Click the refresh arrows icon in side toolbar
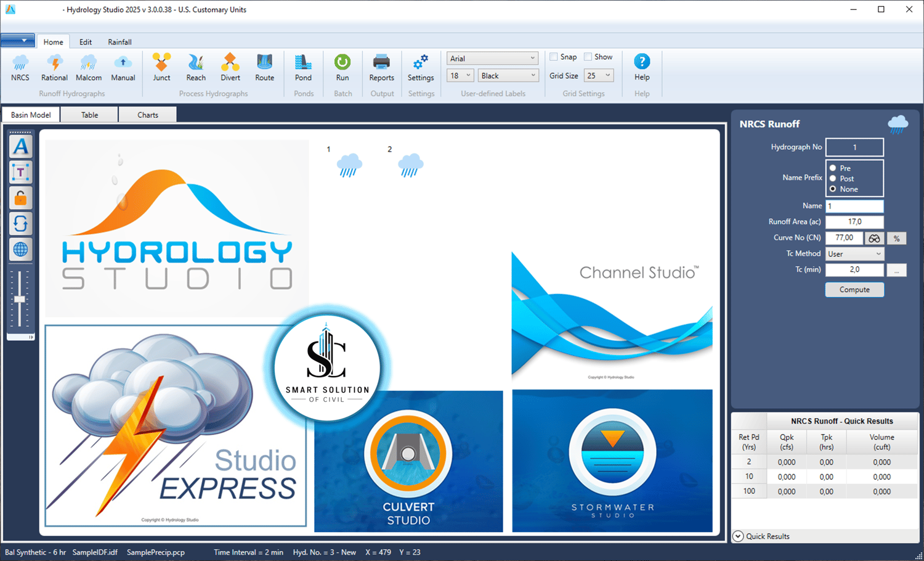Screen dimensions: 924x561 pyautogui.click(x=20, y=224)
